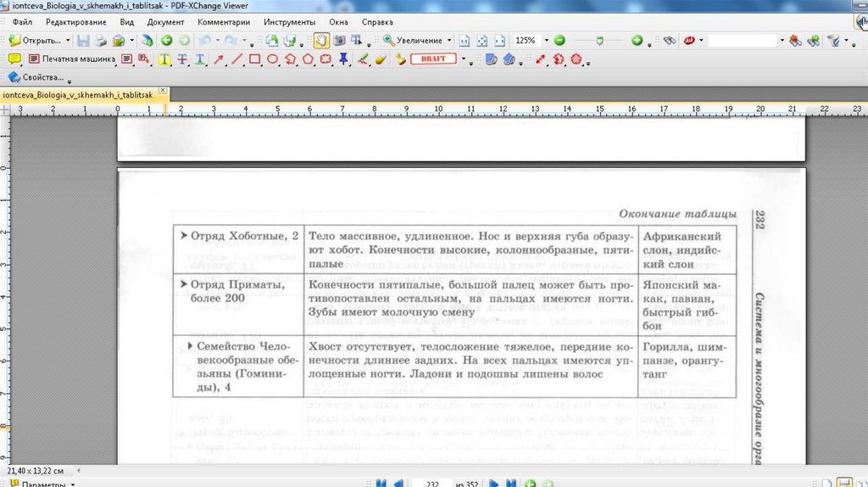Viewport: 868px width, 487px height.
Task: Open the Документ menu
Action: click(x=164, y=21)
